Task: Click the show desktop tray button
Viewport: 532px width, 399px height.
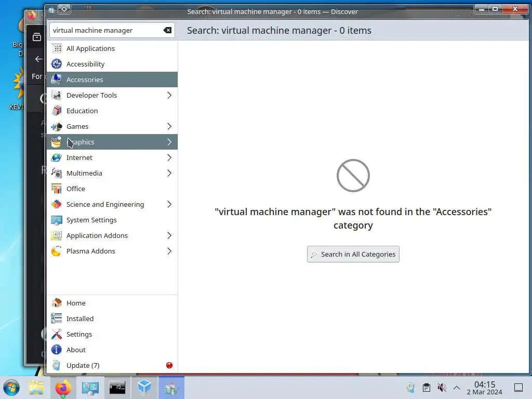Action: pyautogui.click(x=518, y=388)
